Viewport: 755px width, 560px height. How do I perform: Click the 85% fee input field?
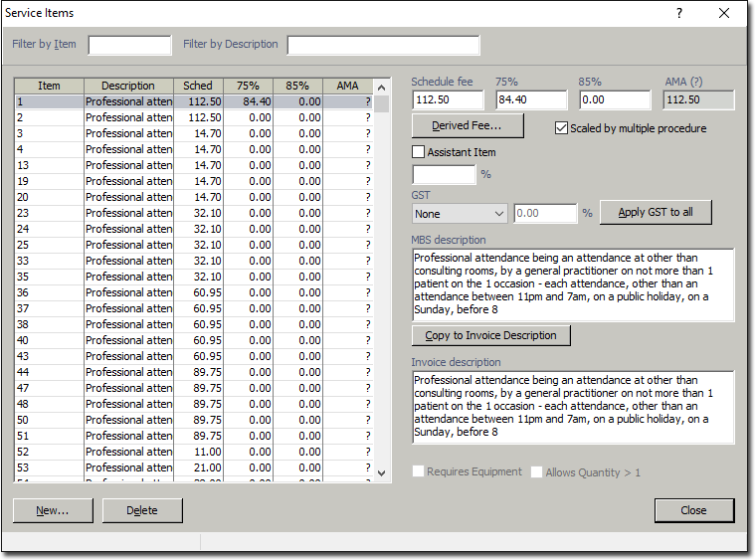click(615, 99)
